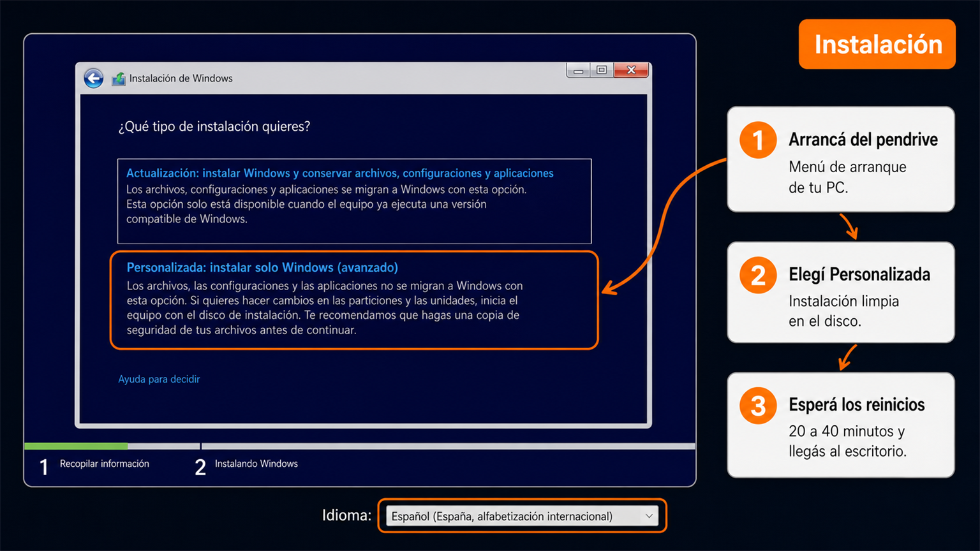Click the Idioma: label

tap(346, 515)
